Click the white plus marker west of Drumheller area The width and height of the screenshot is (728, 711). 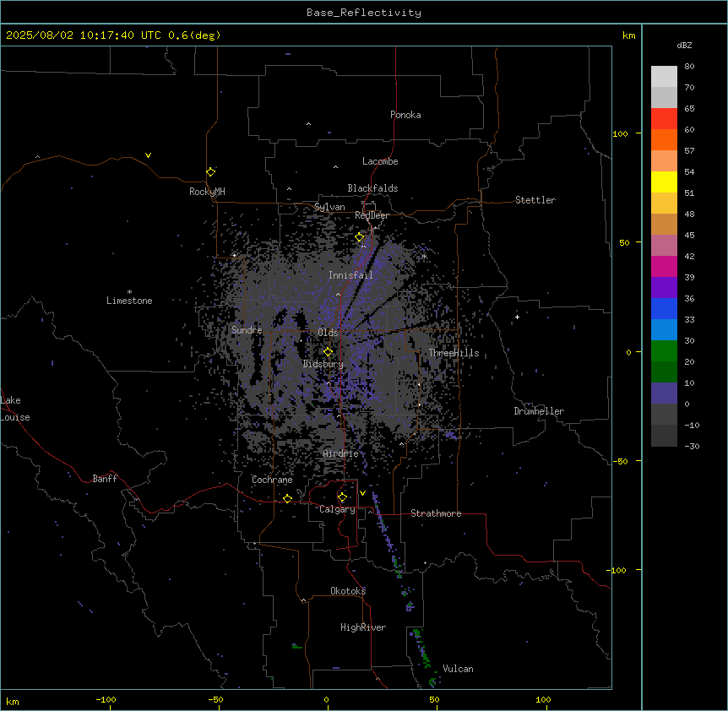click(517, 317)
